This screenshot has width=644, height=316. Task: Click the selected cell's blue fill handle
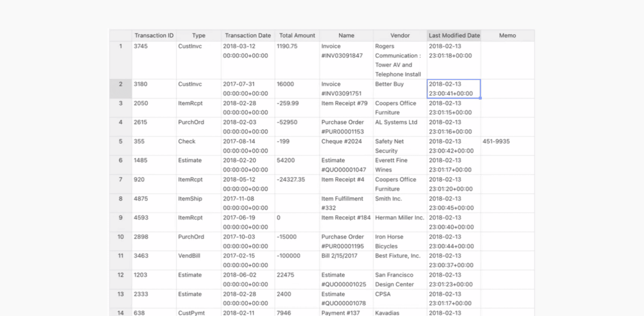coord(480,98)
